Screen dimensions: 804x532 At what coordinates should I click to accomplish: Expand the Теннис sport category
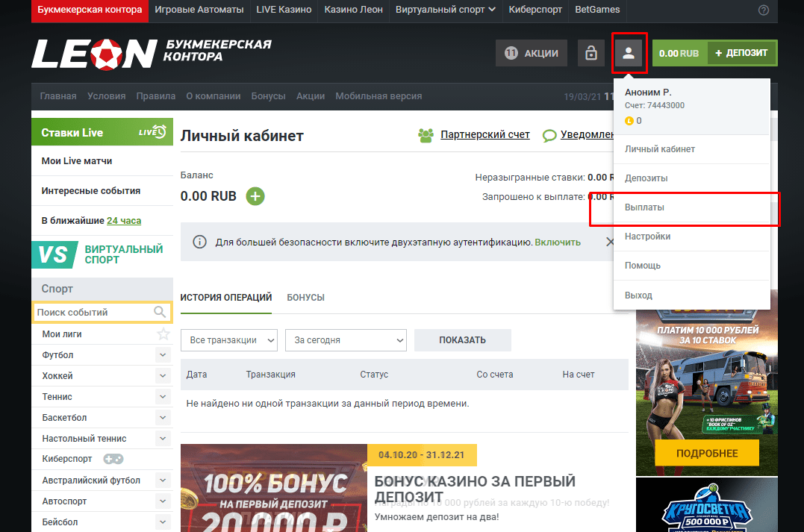tap(163, 397)
